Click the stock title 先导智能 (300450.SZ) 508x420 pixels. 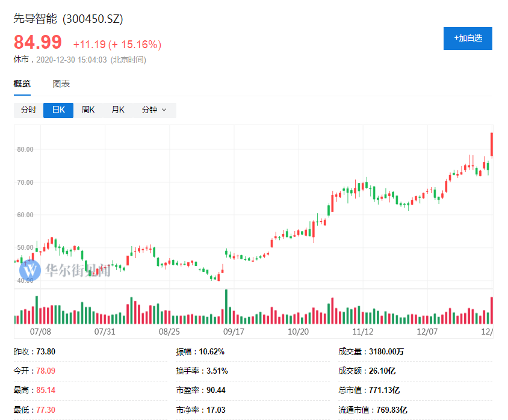69,19
